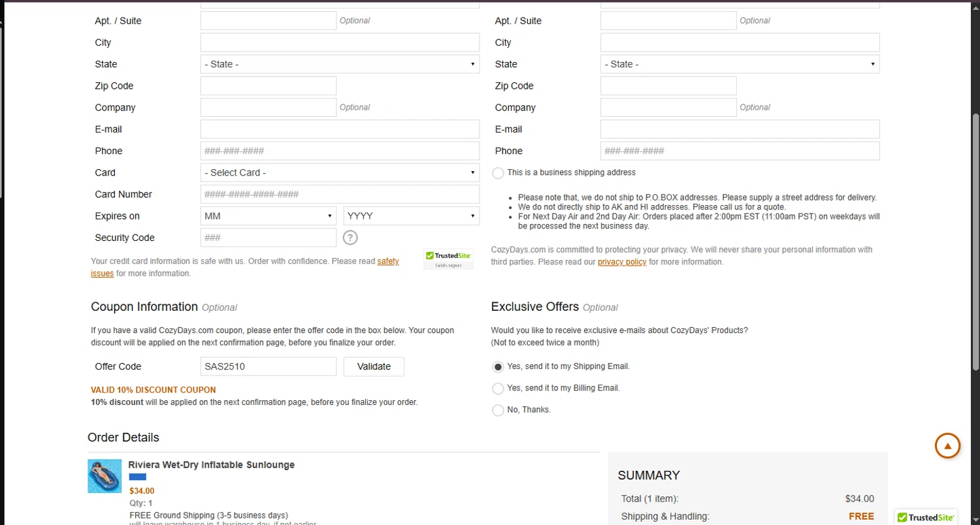Open the expiration year YYYY dropdown

412,215
